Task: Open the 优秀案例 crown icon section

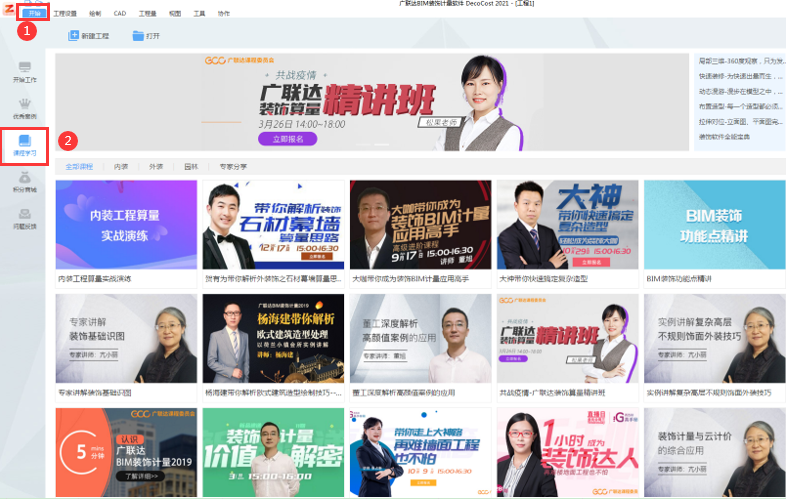Action: click(25, 109)
